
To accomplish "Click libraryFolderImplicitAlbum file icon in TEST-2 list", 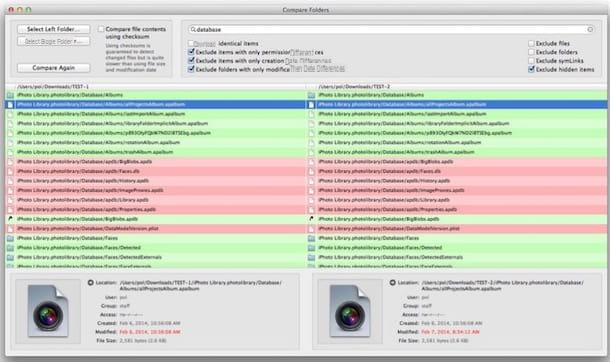I will (311, 124).
